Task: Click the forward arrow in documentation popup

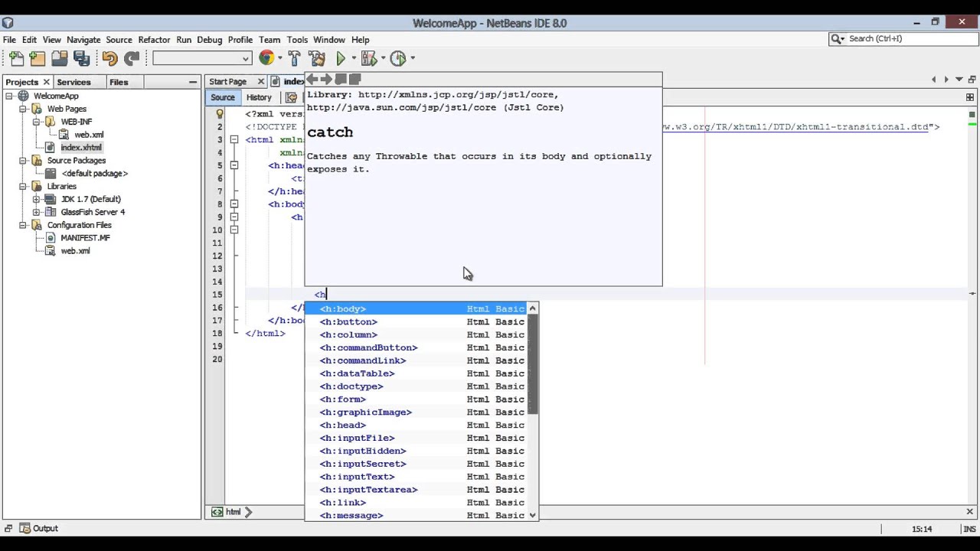Action: [326, 79]
